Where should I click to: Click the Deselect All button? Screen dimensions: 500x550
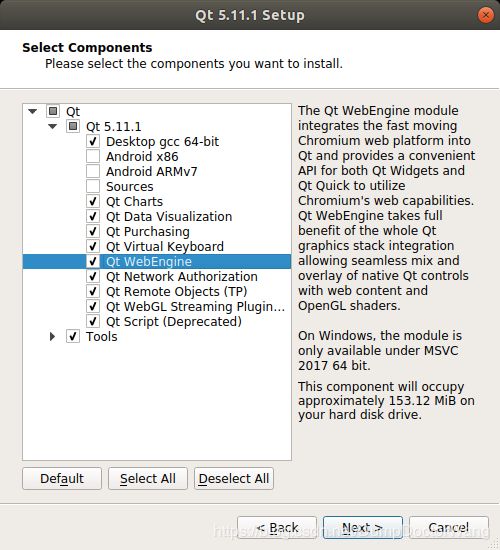(234, 478)
